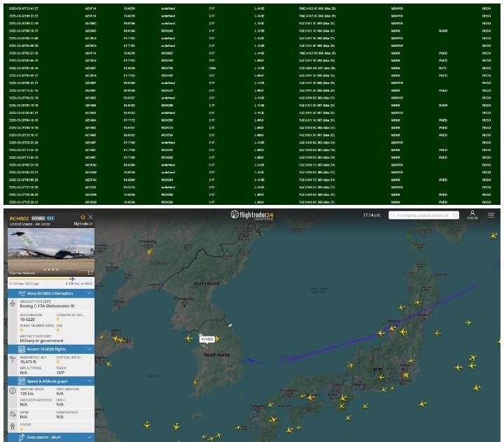The width and height of the screenshot is (504, 442).
Task: Click the route icon beside More RCH802 information
Action: (x=22, y=293)
